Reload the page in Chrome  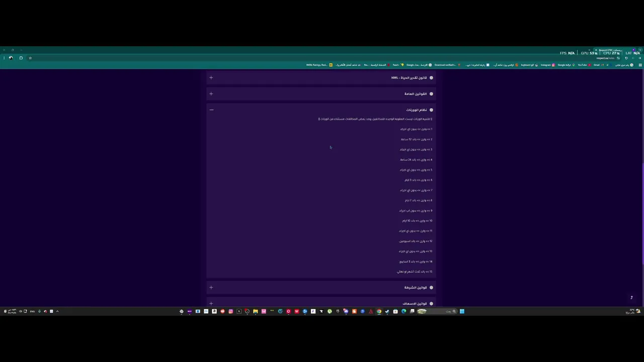pyautogui.click(x=626, y=58)
